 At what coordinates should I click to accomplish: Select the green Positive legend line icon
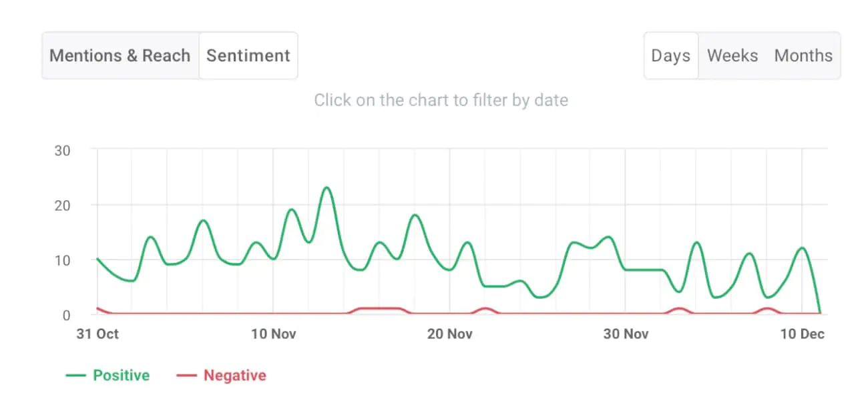pyautogui.click(x=77, y=375)
